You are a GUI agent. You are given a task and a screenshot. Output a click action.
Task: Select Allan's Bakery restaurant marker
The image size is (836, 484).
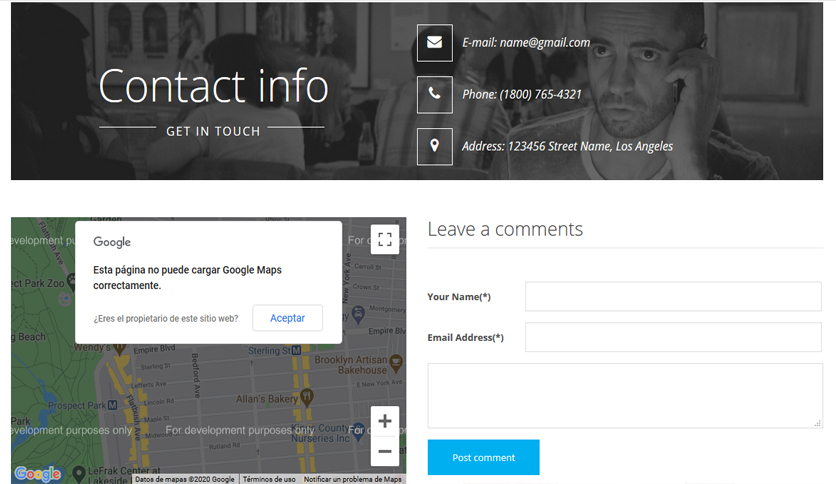coord(307,396)
